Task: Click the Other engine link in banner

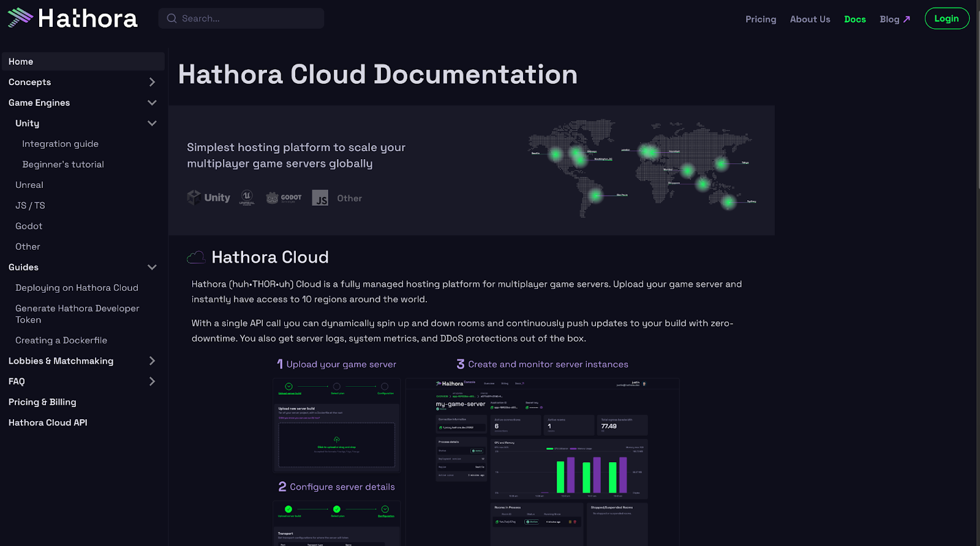Action: tap(349, 198)
